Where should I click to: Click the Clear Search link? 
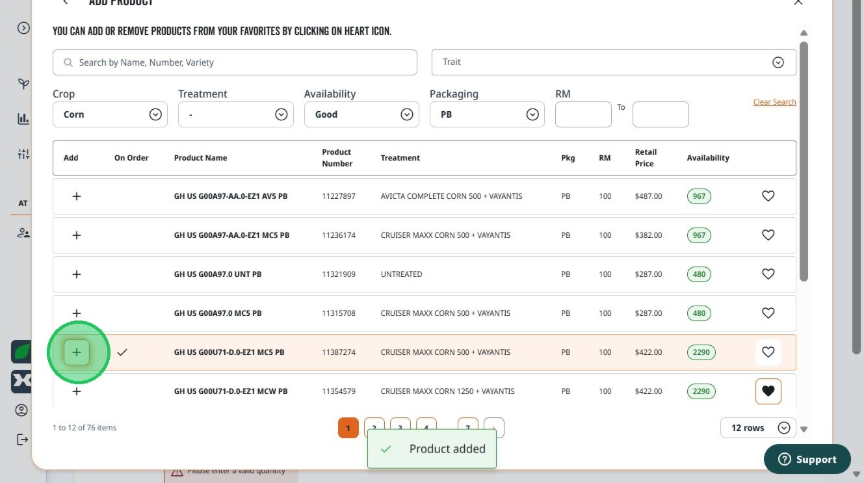774,102
